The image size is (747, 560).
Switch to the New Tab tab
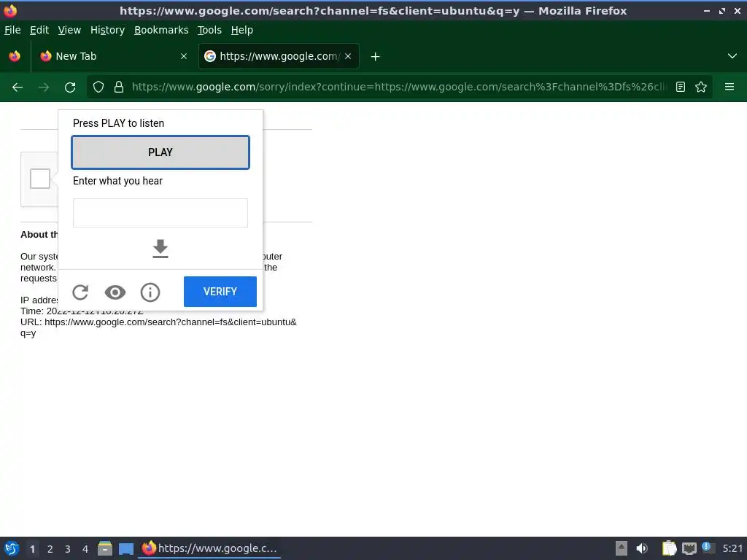(113, 56)
